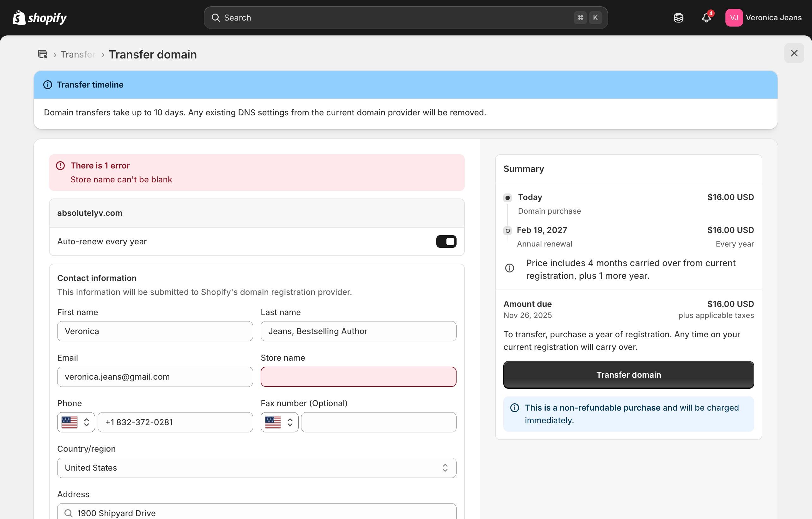Click the Last name input field
The width and height of the screenshot is (812, 519).
(x=358, y=331)
